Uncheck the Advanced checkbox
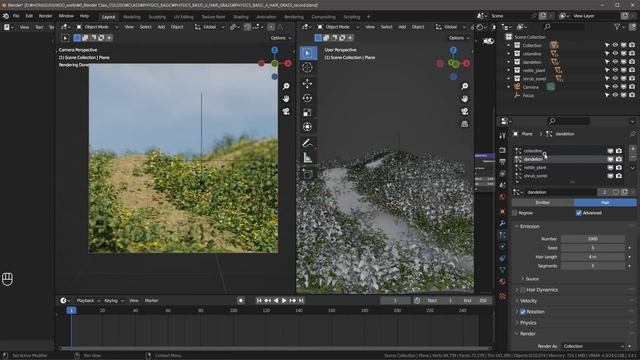The height and width of the screenshot is (360, 640). (x=579, y=213)
